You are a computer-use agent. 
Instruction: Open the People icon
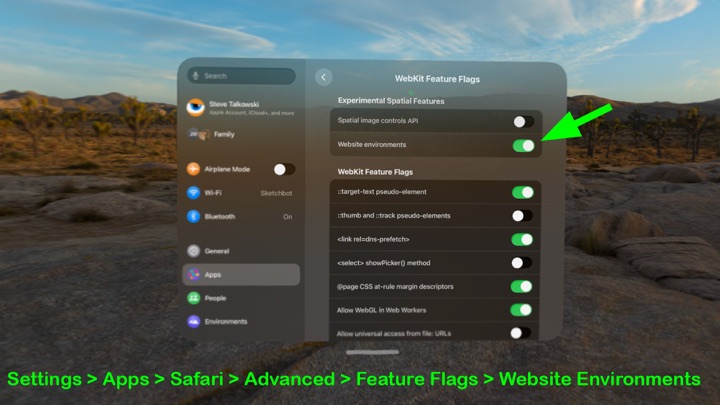coord(193,298)
